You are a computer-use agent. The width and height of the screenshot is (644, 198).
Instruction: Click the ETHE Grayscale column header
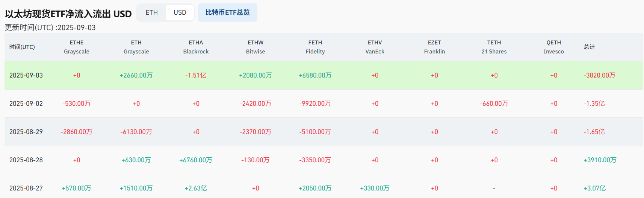pyautogui.click(x=77, y=47)
